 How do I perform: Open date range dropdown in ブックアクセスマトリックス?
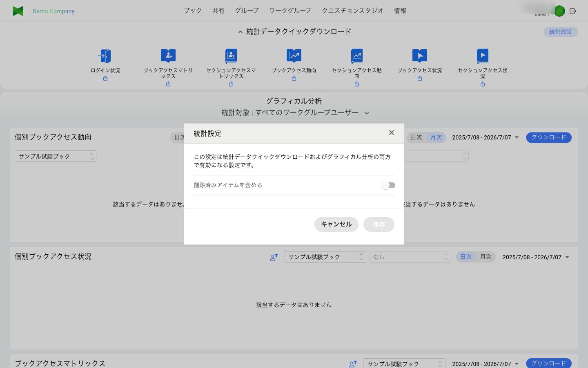pos(486,364)
